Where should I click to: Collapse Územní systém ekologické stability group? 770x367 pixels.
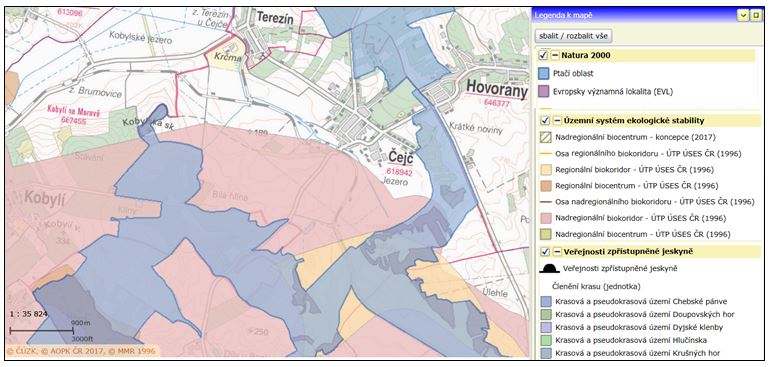557,120
